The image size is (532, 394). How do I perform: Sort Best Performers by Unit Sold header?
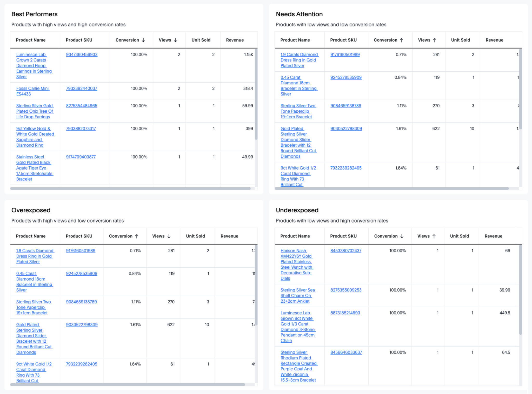[201, 40]
